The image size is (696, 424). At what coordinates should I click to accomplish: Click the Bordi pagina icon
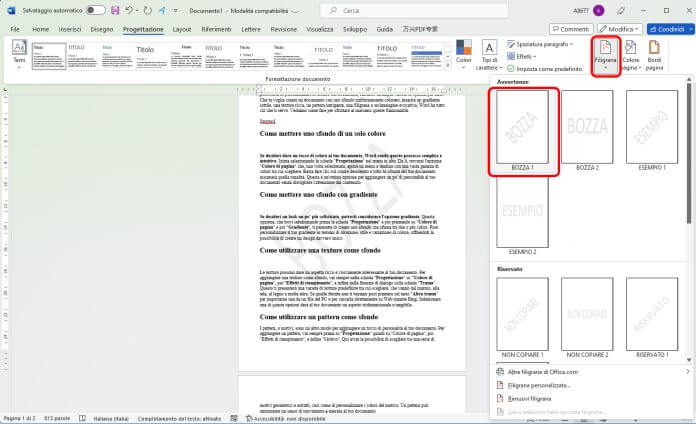(x=654, y=55)
